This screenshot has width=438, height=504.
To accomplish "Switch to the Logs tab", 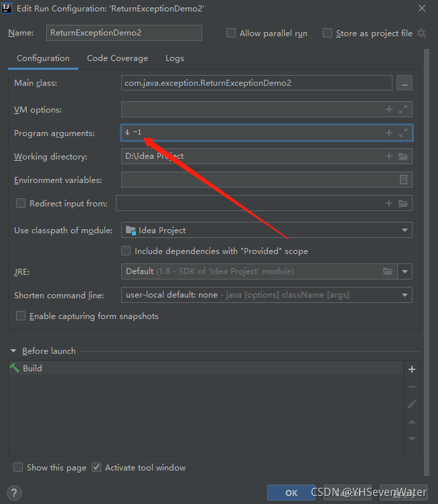I will click(175, 58).
